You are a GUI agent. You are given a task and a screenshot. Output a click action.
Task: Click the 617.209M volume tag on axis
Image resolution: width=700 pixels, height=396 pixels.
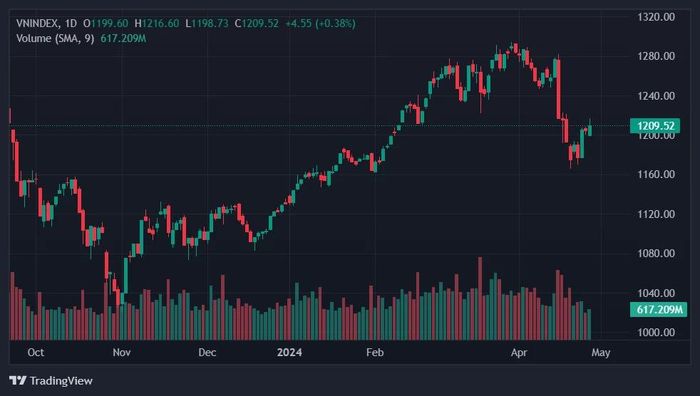(658, 309)
